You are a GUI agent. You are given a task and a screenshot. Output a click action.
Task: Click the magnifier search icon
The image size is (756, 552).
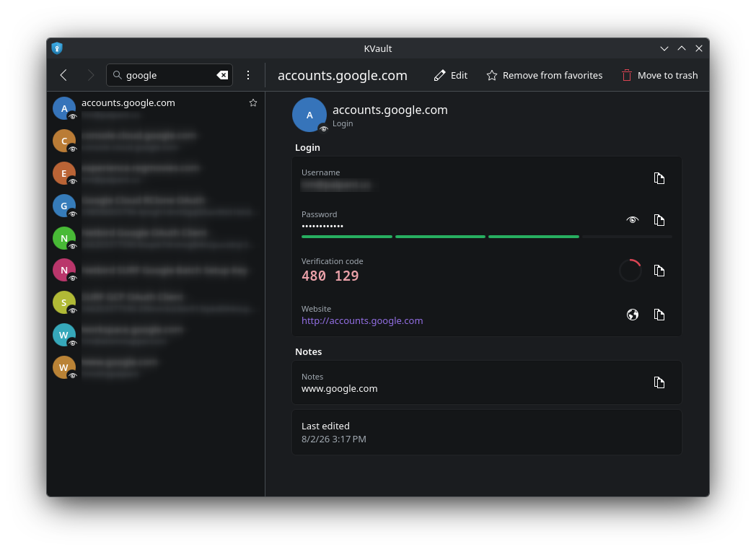click(117, 75)
